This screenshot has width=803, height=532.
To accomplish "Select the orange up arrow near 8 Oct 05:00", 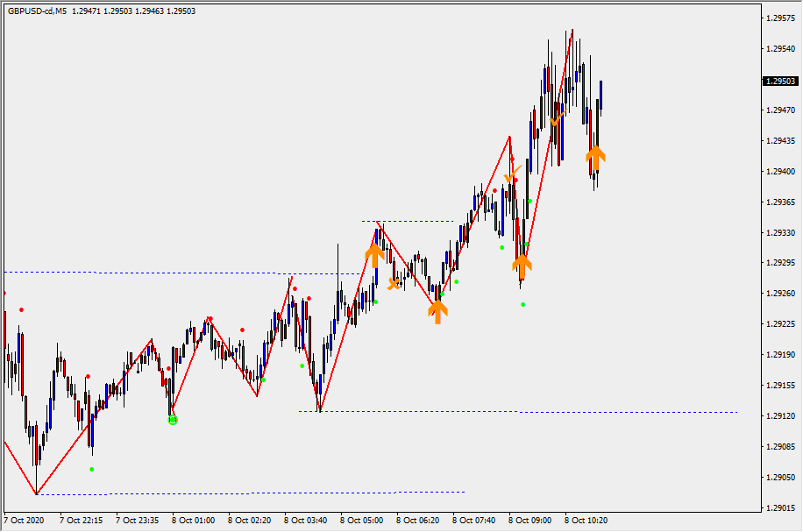I will 374,254.
